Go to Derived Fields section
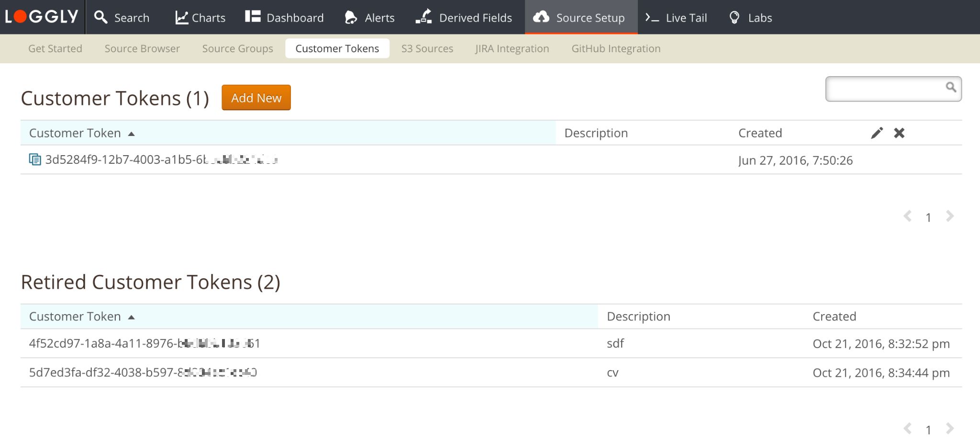The height and width of the screenshot is (442, 980). pos(464,18)
